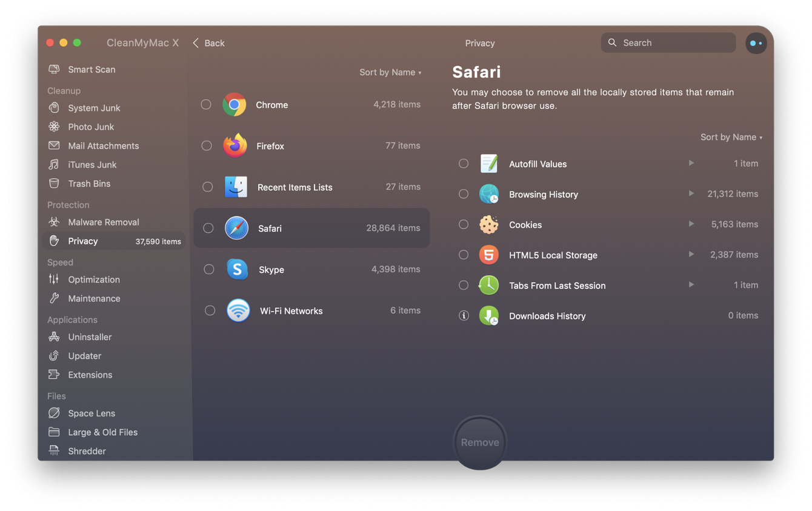Select the System Junk cleanup icon
Viewport: 812px width, 511px height.
(x=55, y=108)
